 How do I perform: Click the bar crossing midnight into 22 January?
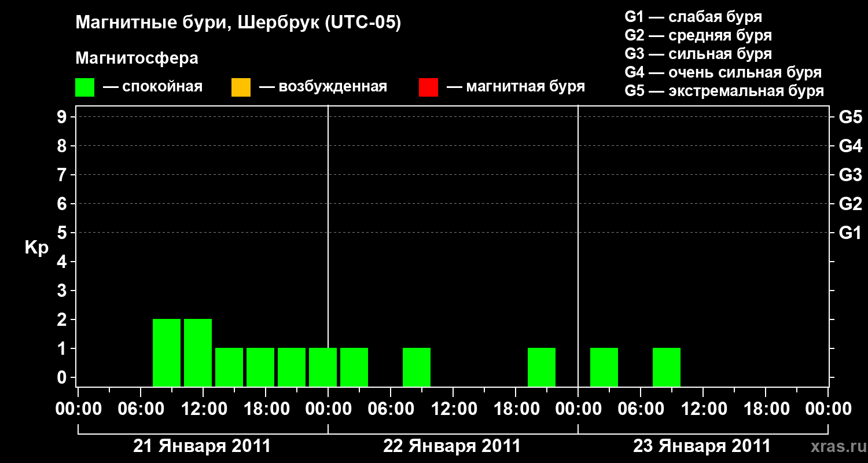click(x=323, y=367)
